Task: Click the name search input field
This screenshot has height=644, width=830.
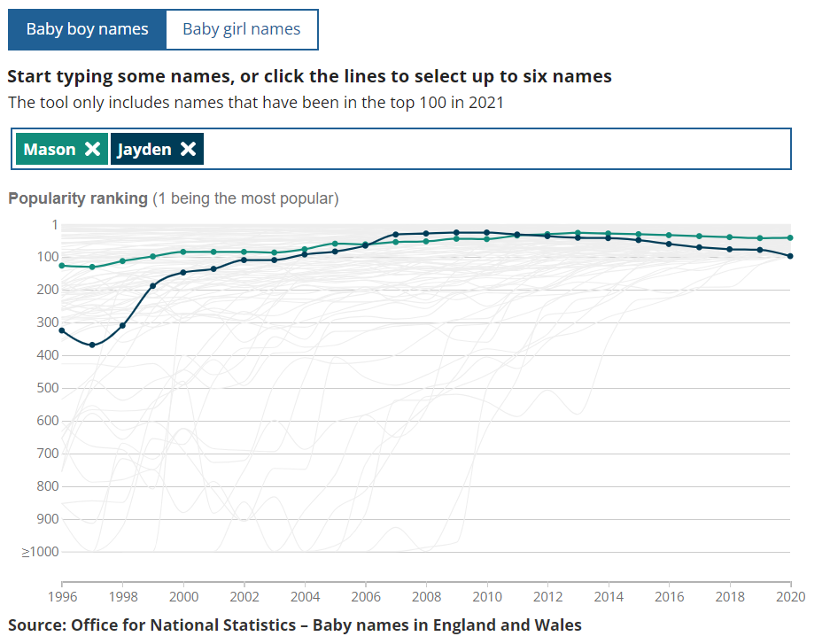Action: click(x=496, y=149)
